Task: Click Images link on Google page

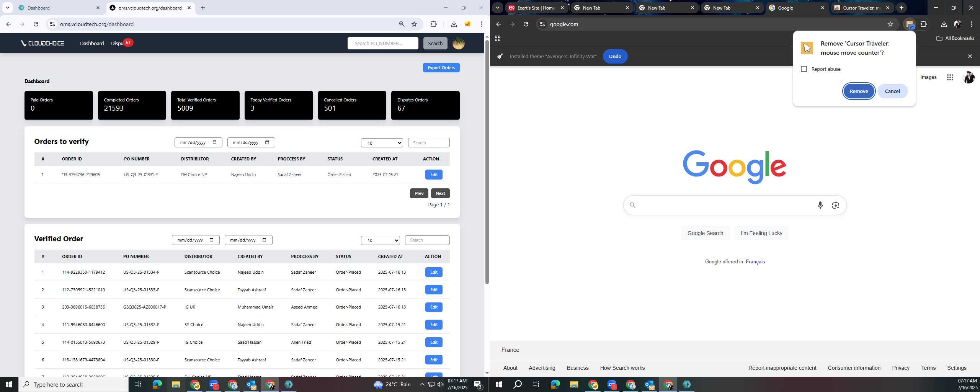Action: point(928,77)
